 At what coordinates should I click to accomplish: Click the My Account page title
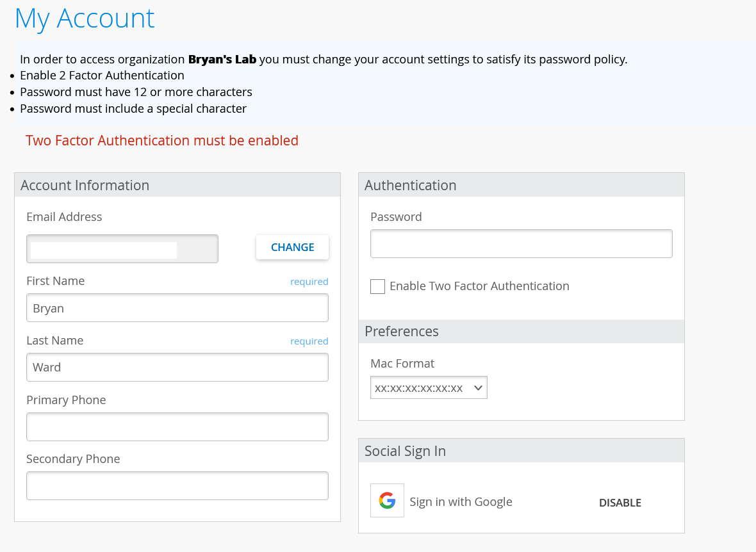point(84,19)
